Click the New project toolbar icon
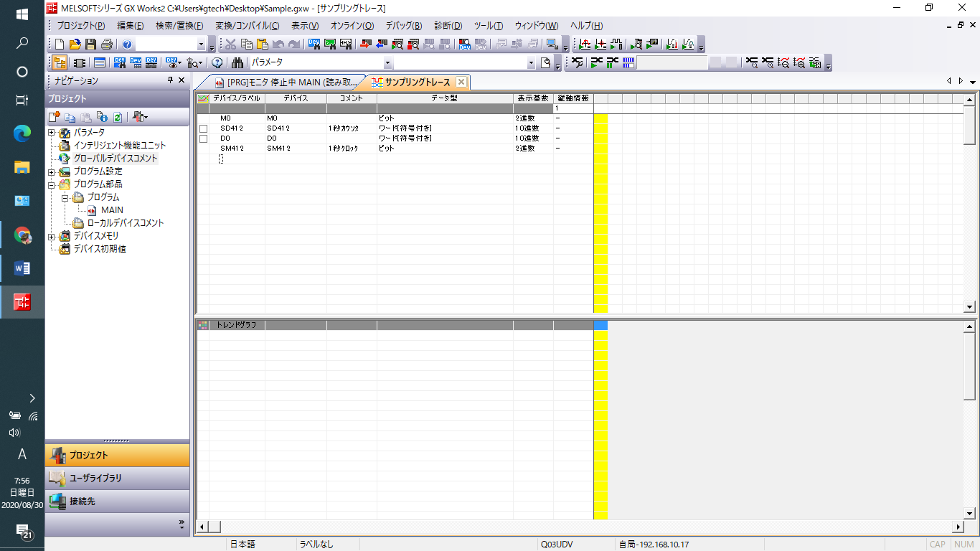The image size is (980, 551). (x=60, y=44)
